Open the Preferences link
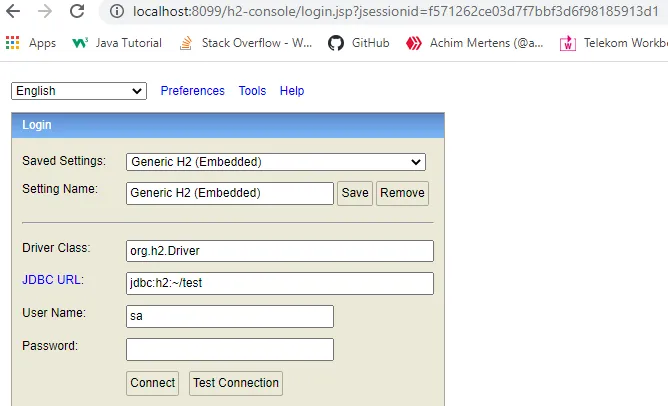Viewport: 668px width, 406px height. point(193,91)
